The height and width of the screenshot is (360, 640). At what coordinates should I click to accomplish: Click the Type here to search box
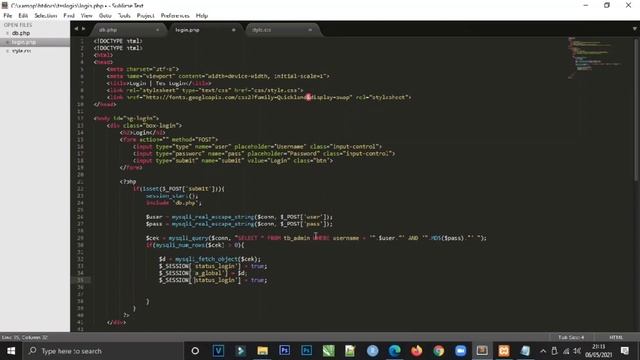pyautogui.click(x=102, y=351)
